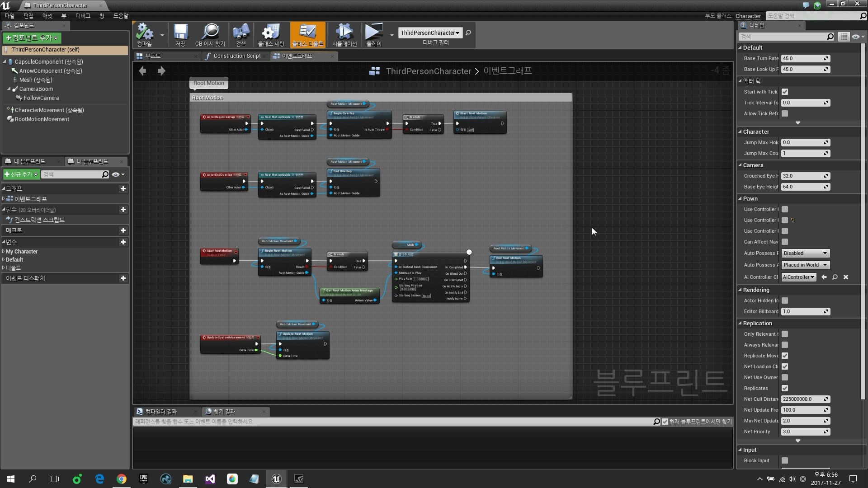
Task: Click the Details panel search field
Action: (x=787, y=37)
